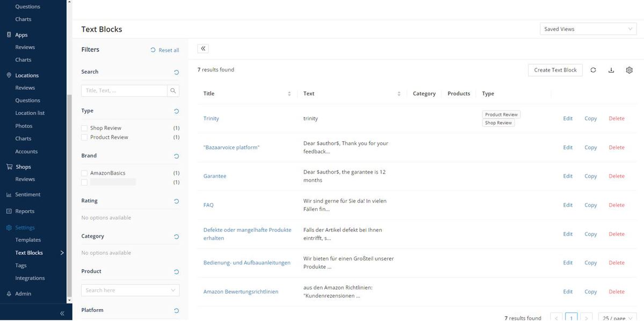Collapse the left sidebar navigation
This screenshot has height=321, width=644.
[62, 313]
